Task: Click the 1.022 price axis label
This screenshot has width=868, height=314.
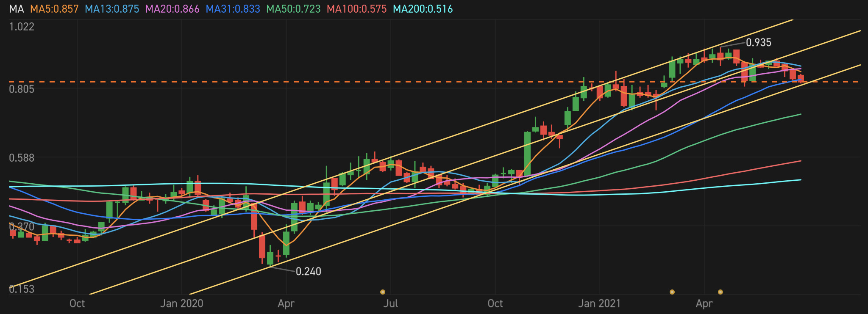Action: [x=22, y=26]
